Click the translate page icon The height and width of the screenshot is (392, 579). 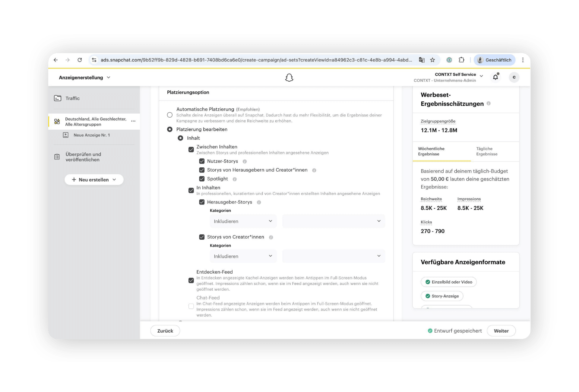click(422, 60)
